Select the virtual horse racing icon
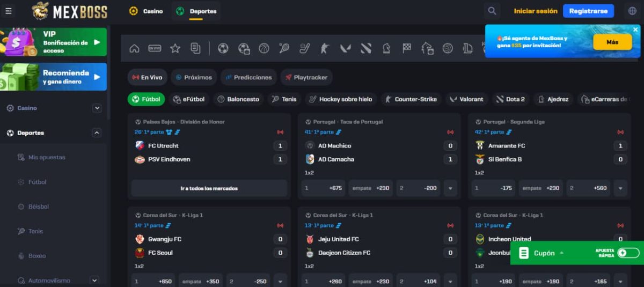This screenshot has height=287, width=644. tap(427, 48)
